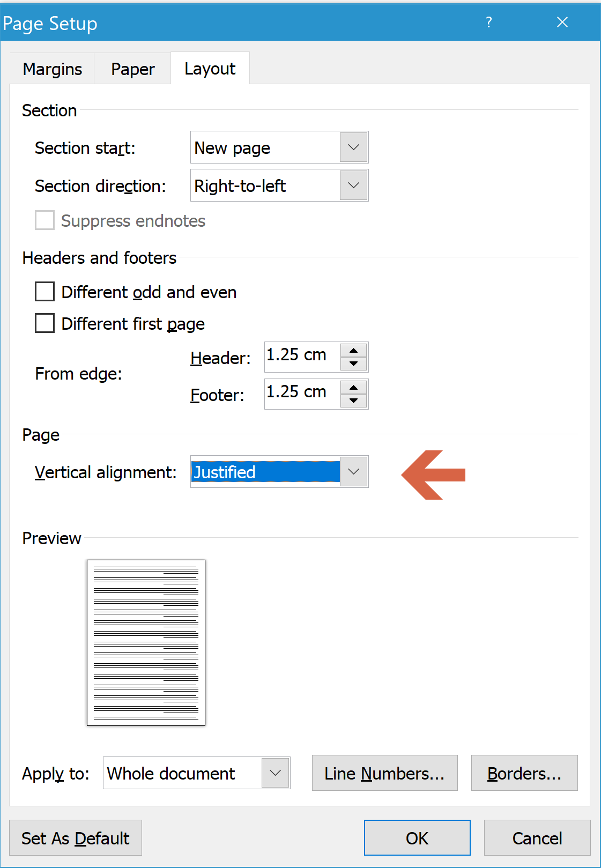Select the Layout tab
This screenshot has width=601, height=868.
(210, 68)
